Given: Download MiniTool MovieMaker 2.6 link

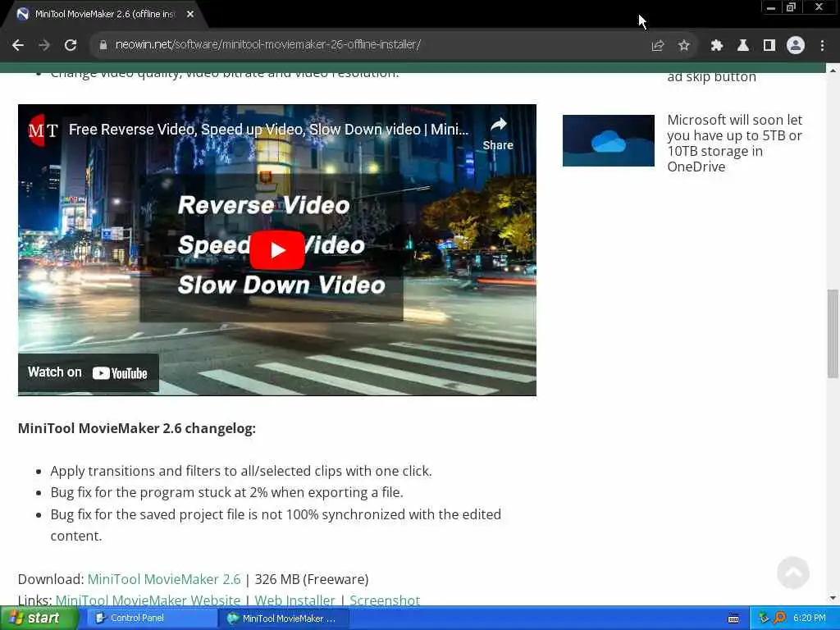Looking at the screenshot, I should pyautogui.click(x=164, y=579).
